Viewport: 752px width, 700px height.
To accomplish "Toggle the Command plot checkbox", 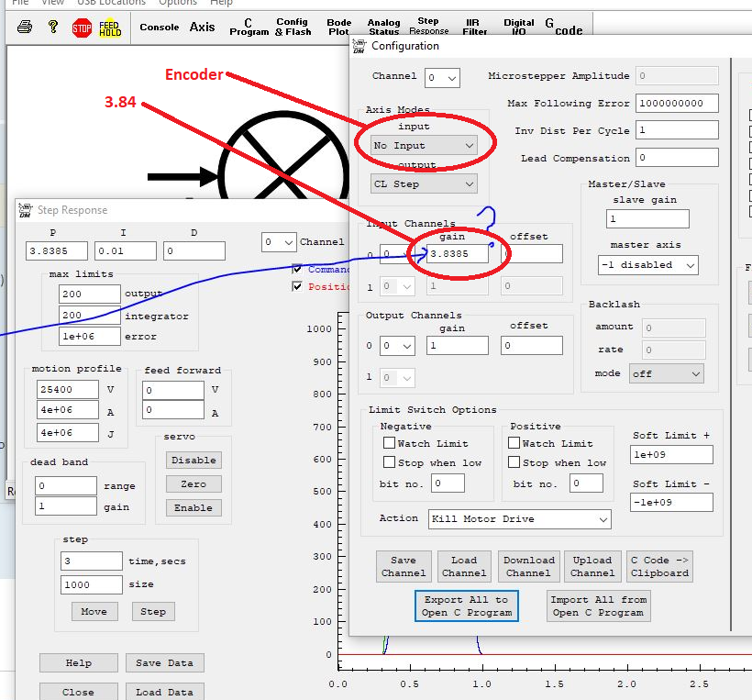I will click(x=297, y=269).
